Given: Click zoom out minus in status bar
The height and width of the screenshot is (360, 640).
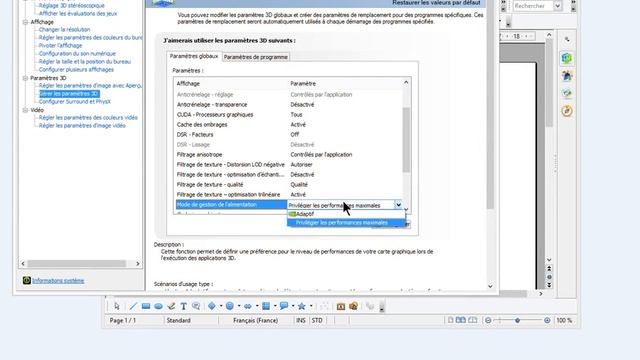Looking at the screenshot, I should click(x=488, y=320).
